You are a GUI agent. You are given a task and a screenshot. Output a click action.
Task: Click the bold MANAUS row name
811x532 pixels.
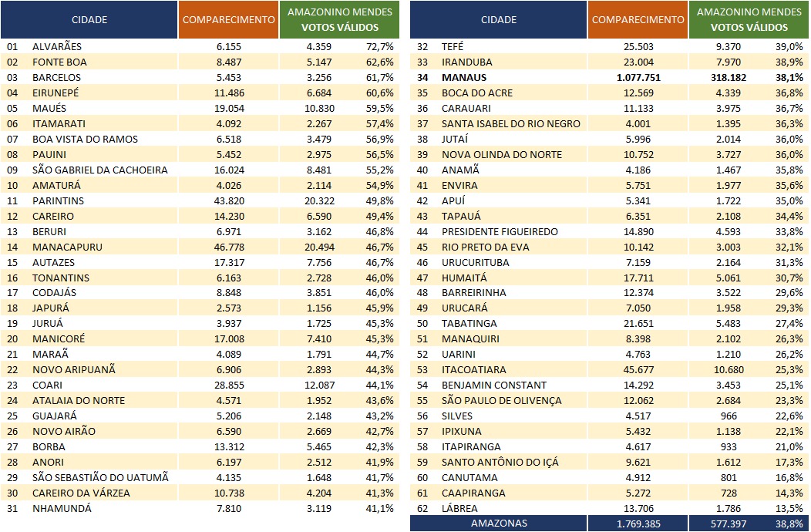pyautogui.click(x=464, y=78)
